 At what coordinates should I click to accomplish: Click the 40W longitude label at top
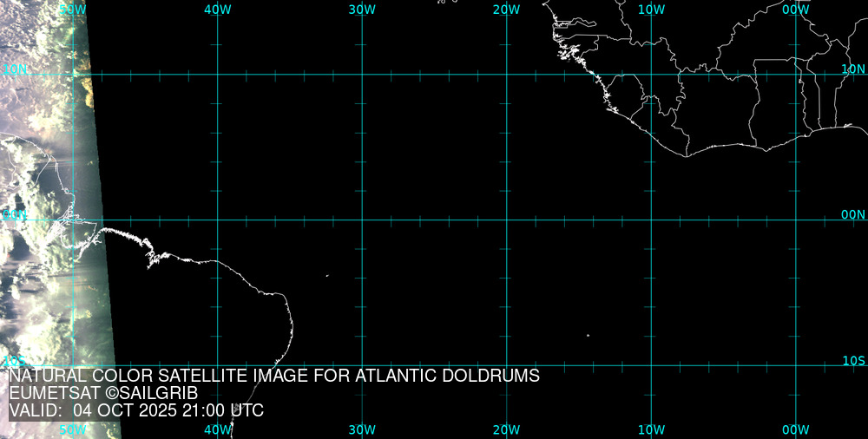(217, 9)
